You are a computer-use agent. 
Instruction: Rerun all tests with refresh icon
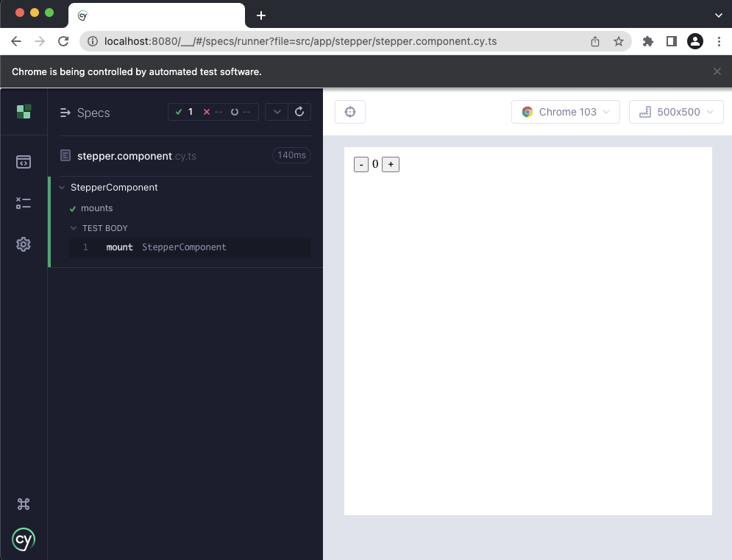(299, 112)
